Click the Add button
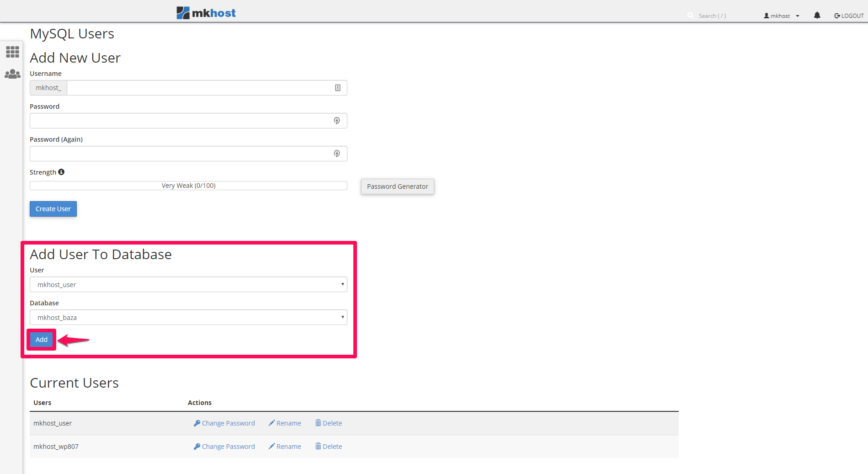This screenshot has height=474, width=868. point(42,340)
